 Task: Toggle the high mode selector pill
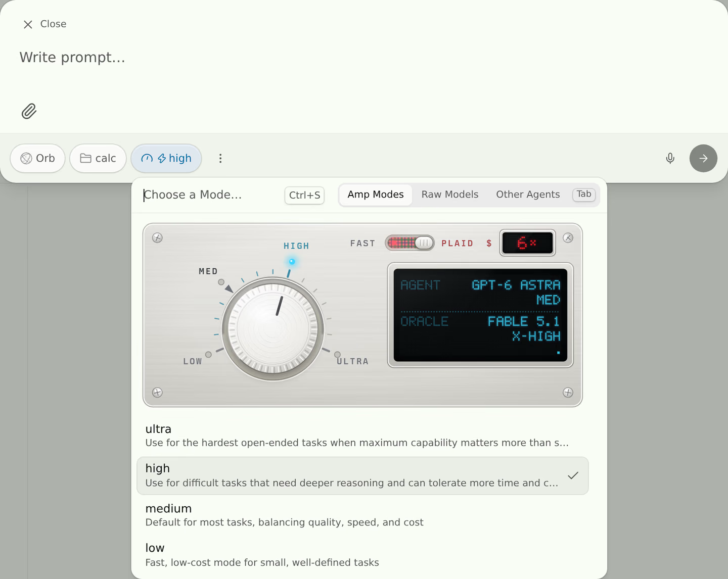tap(166, 158)
